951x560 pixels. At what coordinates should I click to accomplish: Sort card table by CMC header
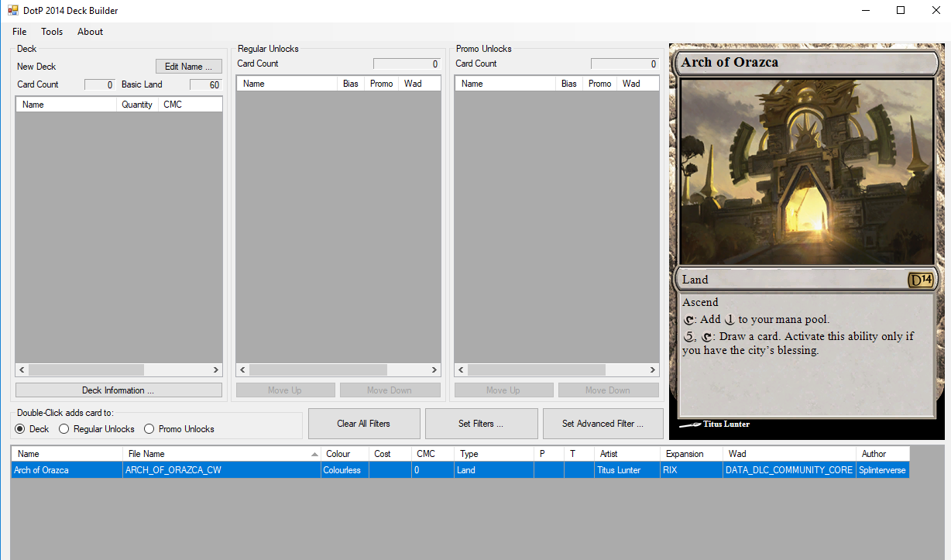click(432, 454)
